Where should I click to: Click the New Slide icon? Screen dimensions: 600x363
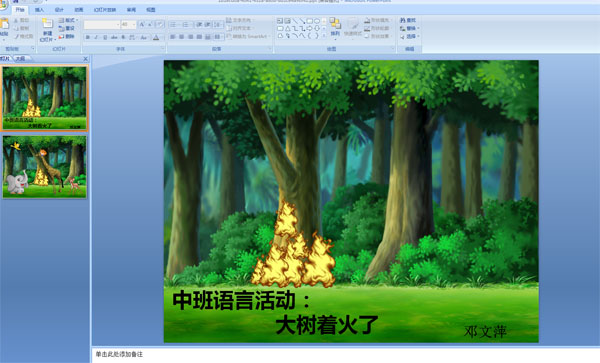pyautogui.click(x=47, y=24)
